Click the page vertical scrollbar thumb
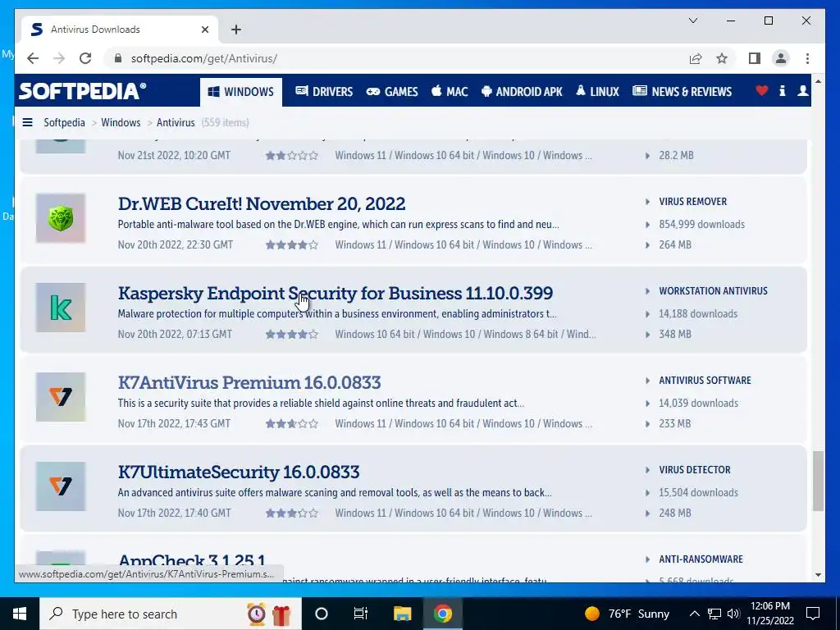 click(x=818, y=481)
